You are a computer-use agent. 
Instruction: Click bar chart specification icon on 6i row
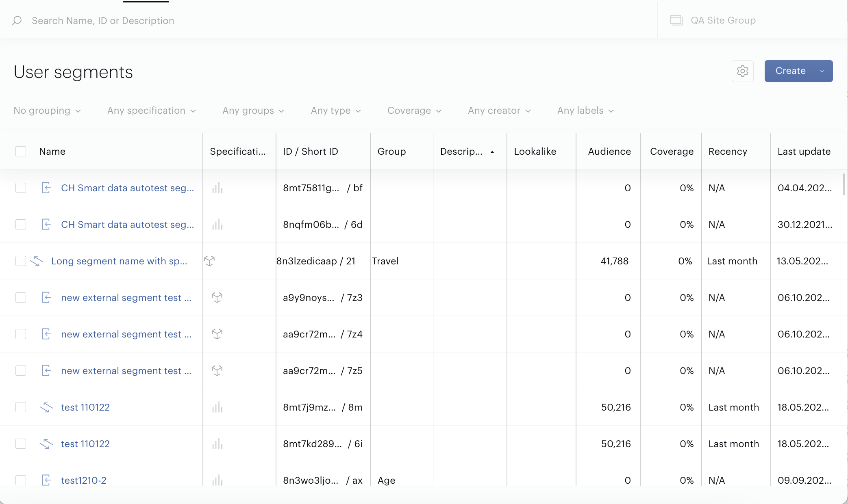point(217,444)
